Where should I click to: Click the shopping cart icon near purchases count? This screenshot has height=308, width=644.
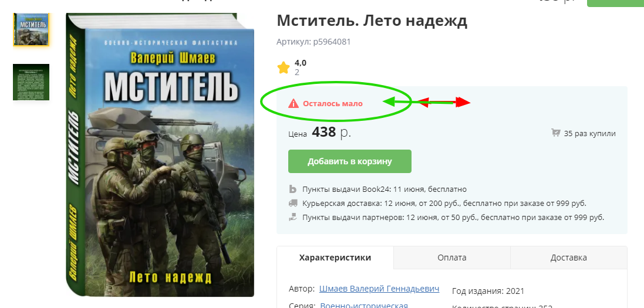pos(556,133)
